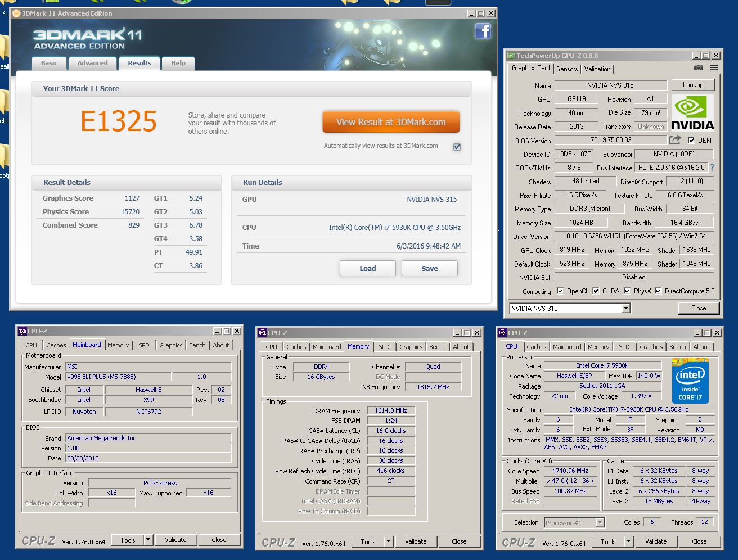Toggle the OpenCL checkbox
738x560 pixels.
coord(560,291)
